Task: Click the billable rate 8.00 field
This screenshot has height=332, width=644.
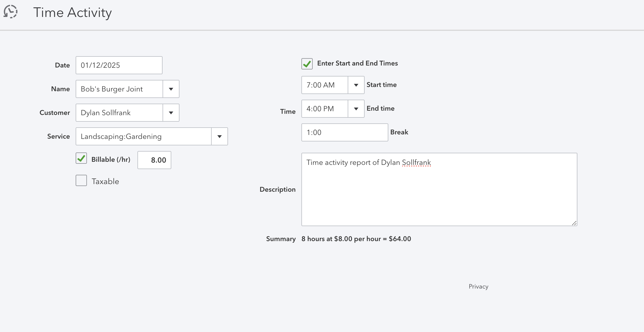Action: pyautogui.click(x=154, y=160)
